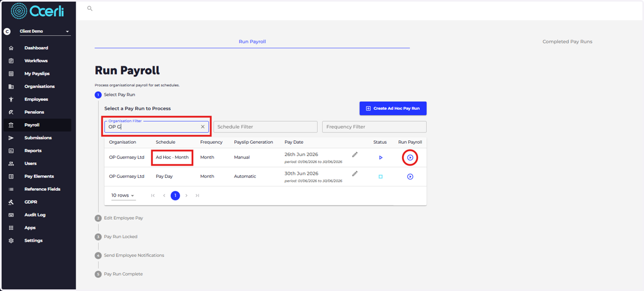Edit pay date for Ad Hoc - Month row
The width and height of the screenshot is (644, 291).
355,154
